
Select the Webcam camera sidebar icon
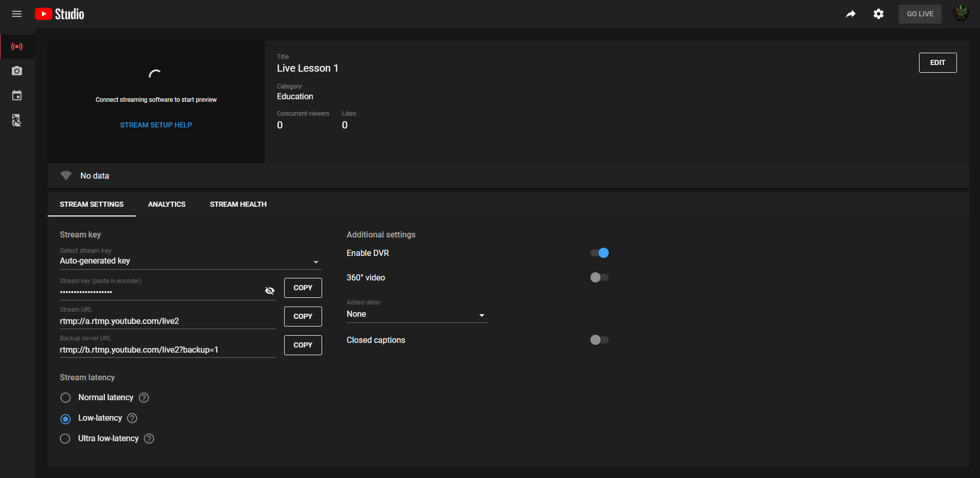(x=17, y=71)
